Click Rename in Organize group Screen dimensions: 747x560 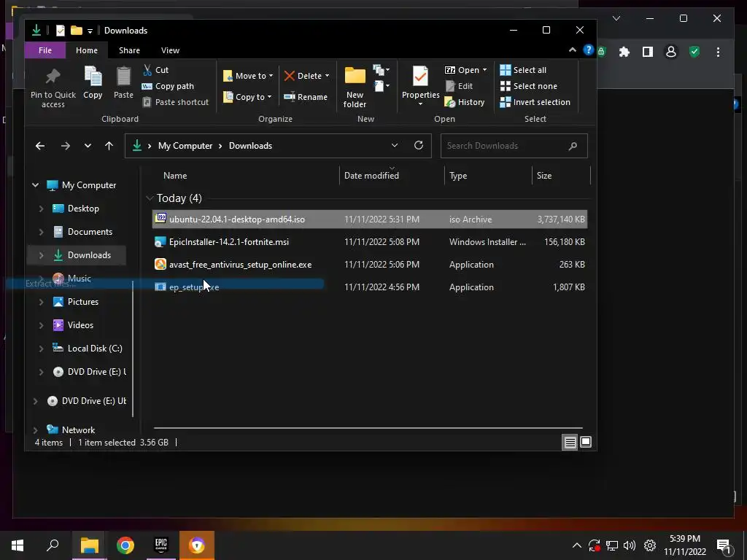coord(306,97)
